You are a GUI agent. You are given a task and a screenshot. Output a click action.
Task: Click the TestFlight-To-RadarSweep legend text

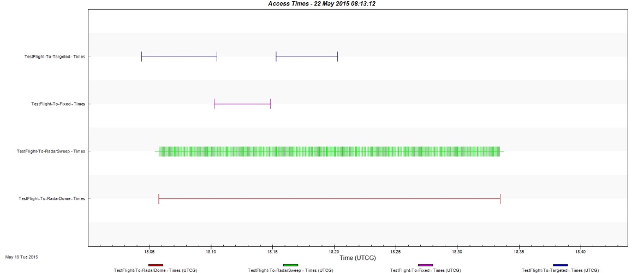290,270
